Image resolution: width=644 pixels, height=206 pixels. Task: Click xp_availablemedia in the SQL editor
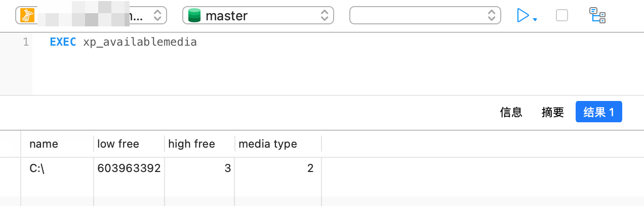click(140, 42)
